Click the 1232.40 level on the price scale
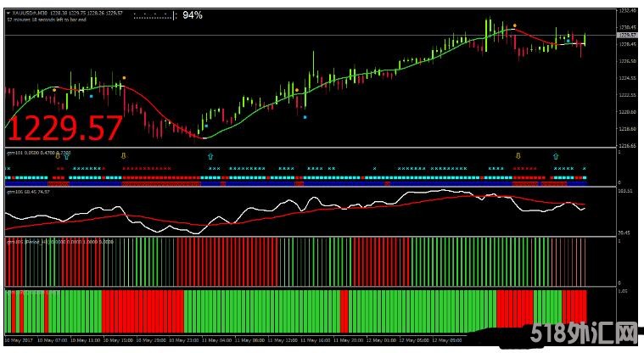This screenshot has width=644, height=353. click(627, 11)
